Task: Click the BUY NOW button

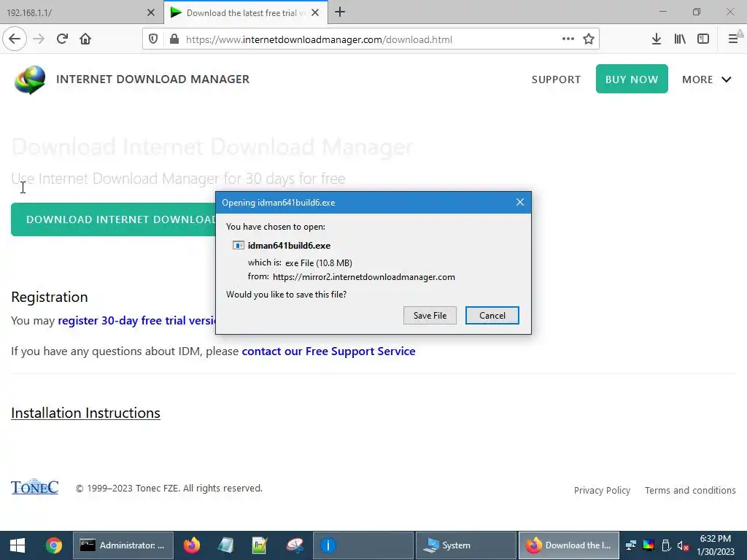Action: [x=632, y=79]
